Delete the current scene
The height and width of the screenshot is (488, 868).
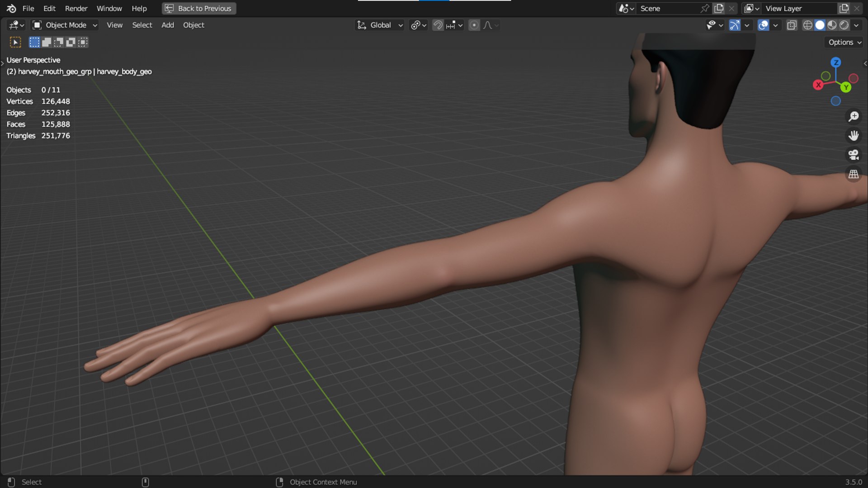pos(731,8)
